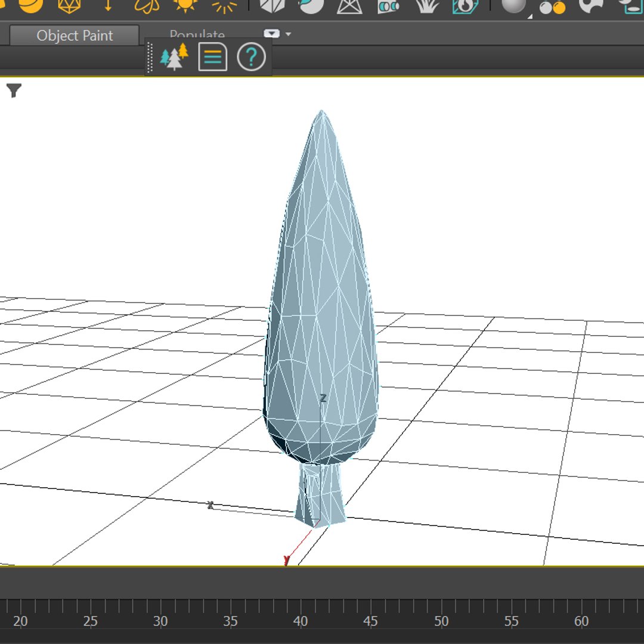Grab the dotted floating toolbar handle
The width and height of the screenshot is (644, 644).
coord(150,57)
